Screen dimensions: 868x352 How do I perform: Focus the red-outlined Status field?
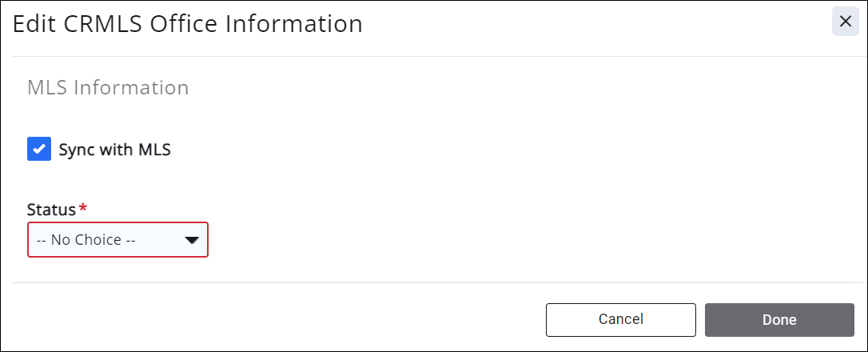point(117,239)
